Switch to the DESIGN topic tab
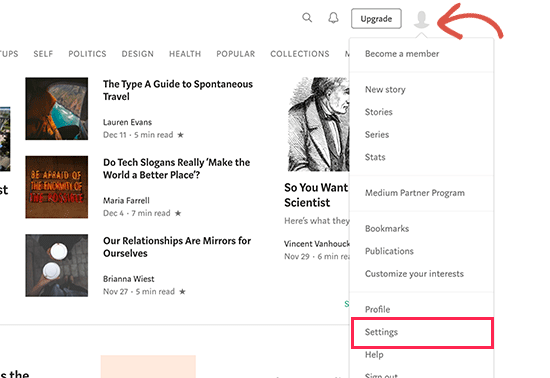Screen dimensions: 550x378 [x=138, y=54]
